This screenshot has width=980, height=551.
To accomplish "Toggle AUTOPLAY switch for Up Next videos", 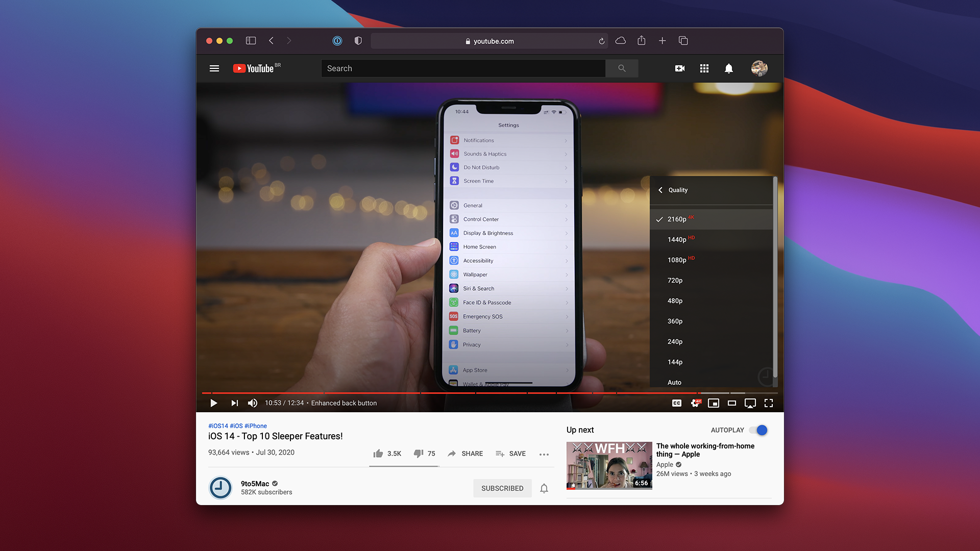I will tap(759, 430).
